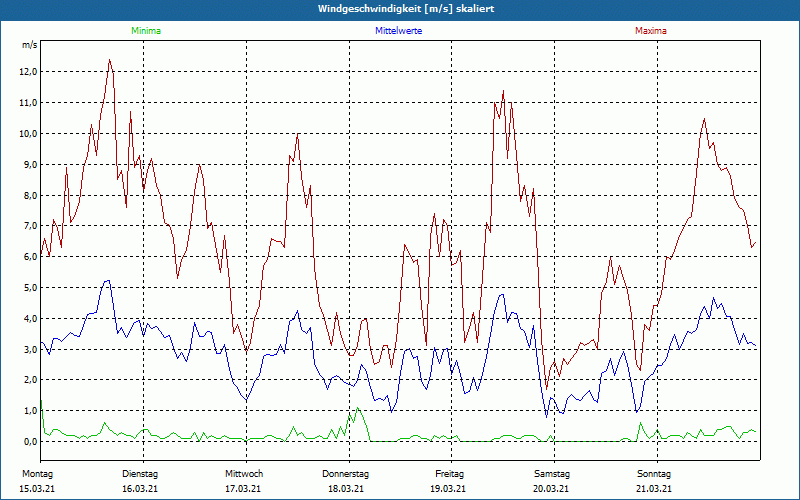The image size is (800, 500).
Task: Click the 0,0 y-axis value
Action: coord(30,442)
